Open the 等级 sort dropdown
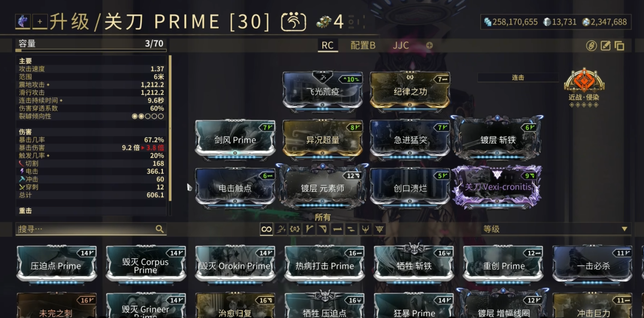The image size is (644, 318). [556, 229]
